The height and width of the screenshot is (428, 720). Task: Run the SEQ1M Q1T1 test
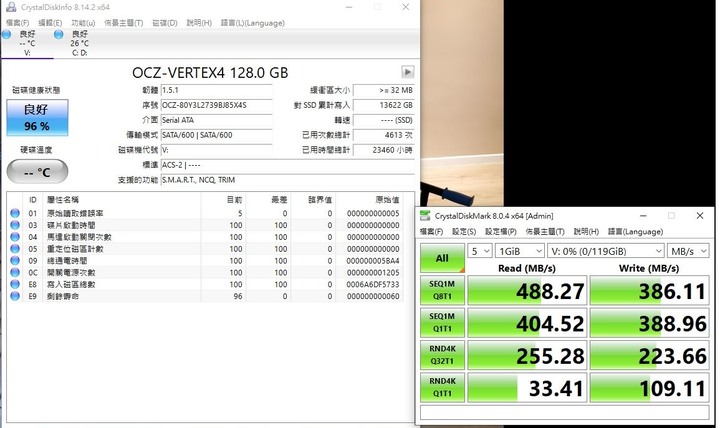point(442,323)
